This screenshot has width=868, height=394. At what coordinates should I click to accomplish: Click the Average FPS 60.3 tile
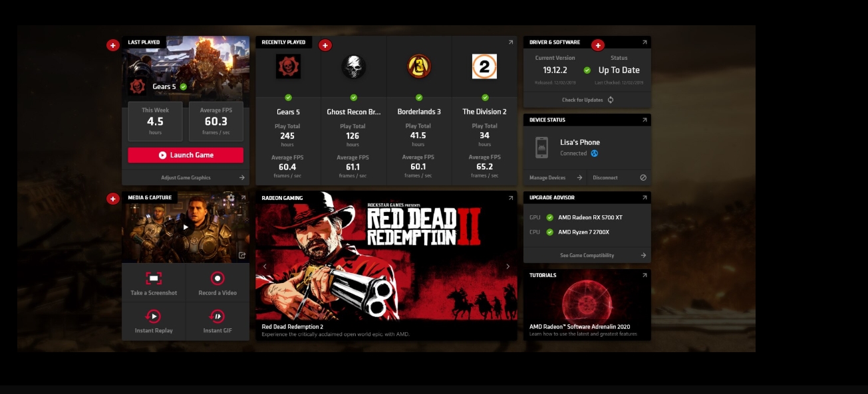pyautogui.click(x=216, y=121)
